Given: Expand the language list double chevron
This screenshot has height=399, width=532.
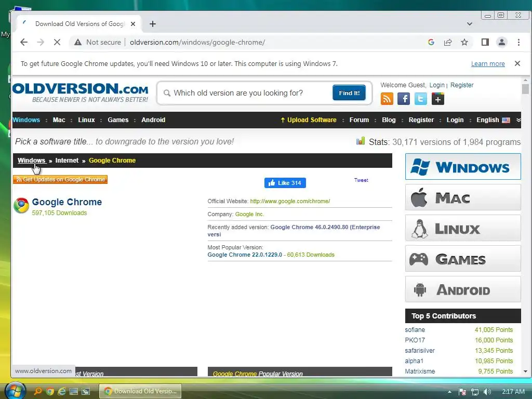Looking at the screenshot, I should click(518, 120).
